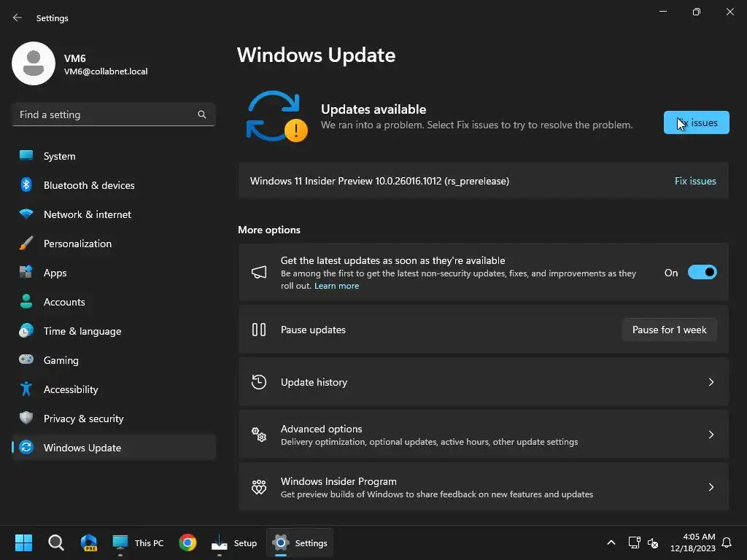Click the pause icon beside Pause updates
747x560 pixels.
pyautogui.click(x=259, y=330)
